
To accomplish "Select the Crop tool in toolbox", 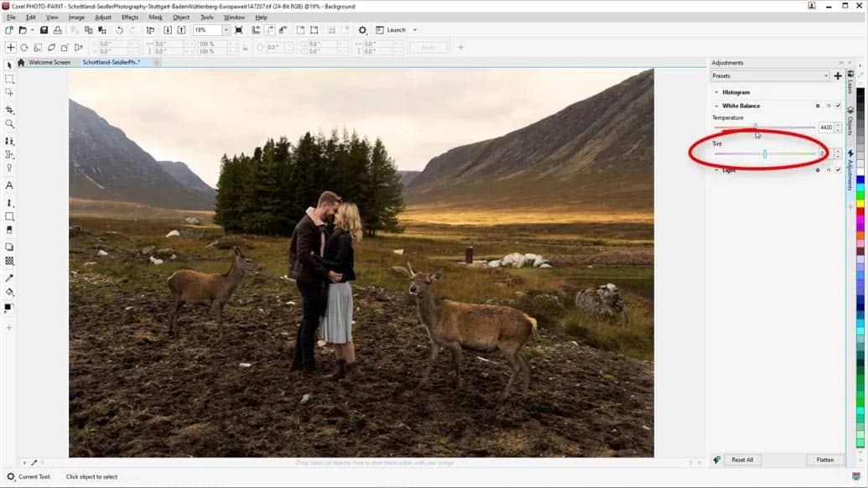I will click(x=10, y=110).
